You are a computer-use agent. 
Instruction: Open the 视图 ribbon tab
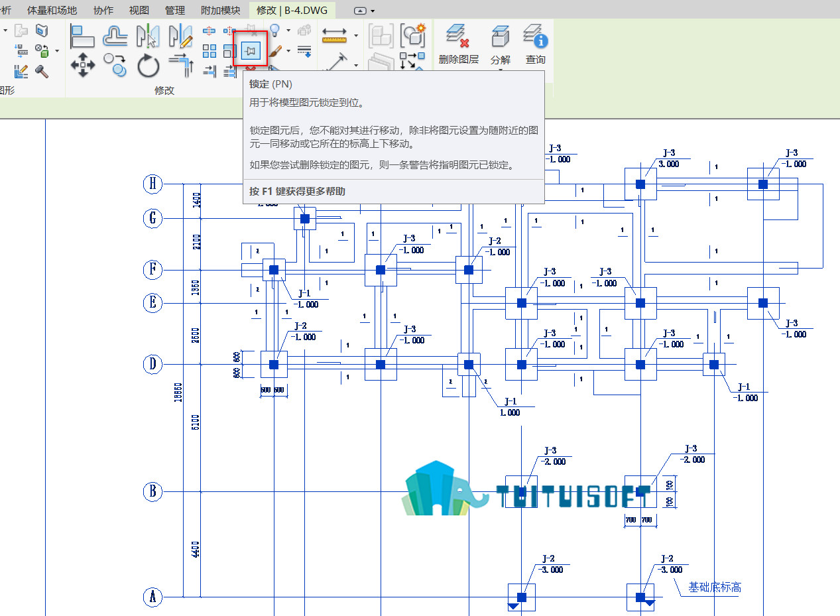coord(139,11)
